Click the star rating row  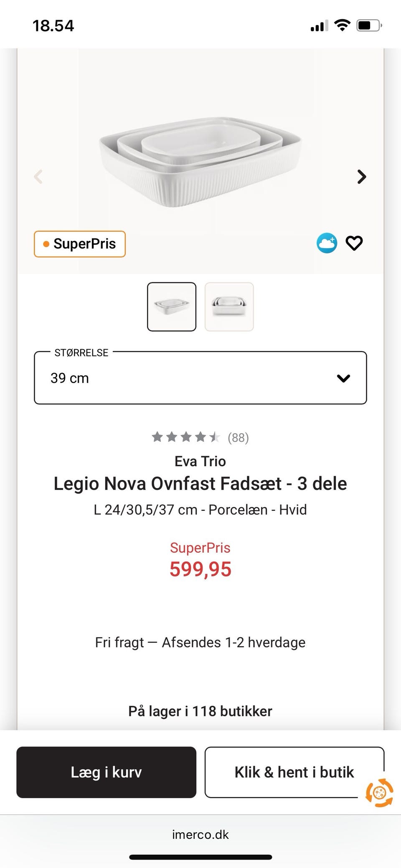pos(186,437)
